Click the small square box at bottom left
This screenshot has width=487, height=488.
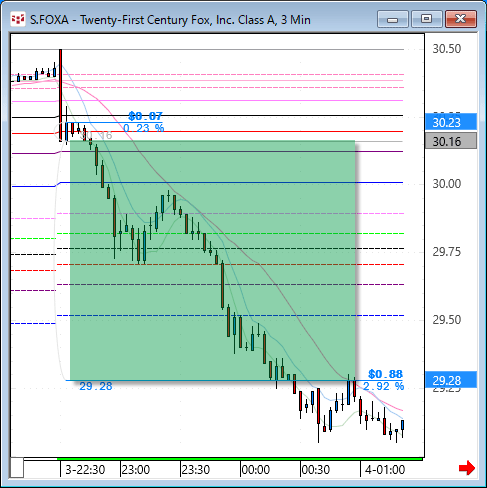pos(17,468)
